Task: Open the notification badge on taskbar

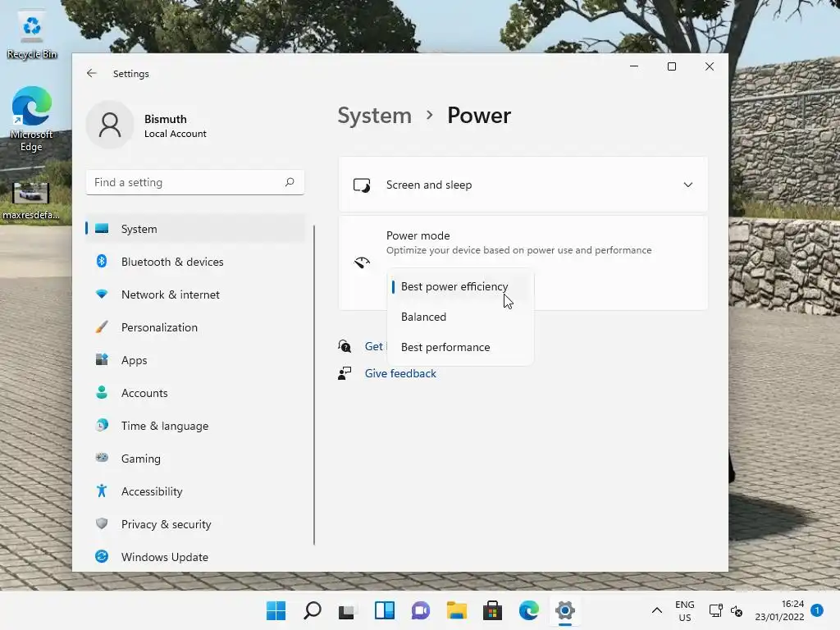Action: (x=817, y=610)
